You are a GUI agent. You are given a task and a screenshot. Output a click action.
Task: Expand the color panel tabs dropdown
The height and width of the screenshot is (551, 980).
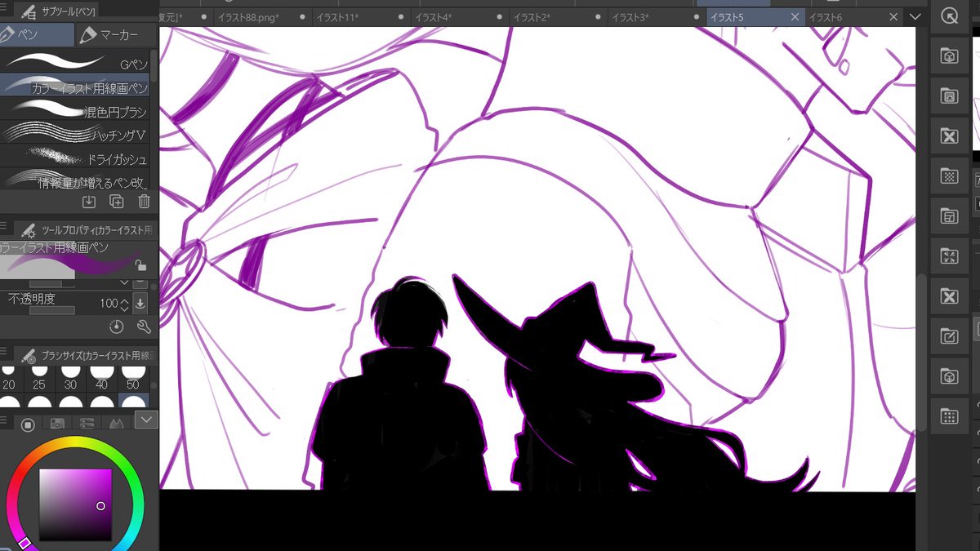tap(146, 420)
